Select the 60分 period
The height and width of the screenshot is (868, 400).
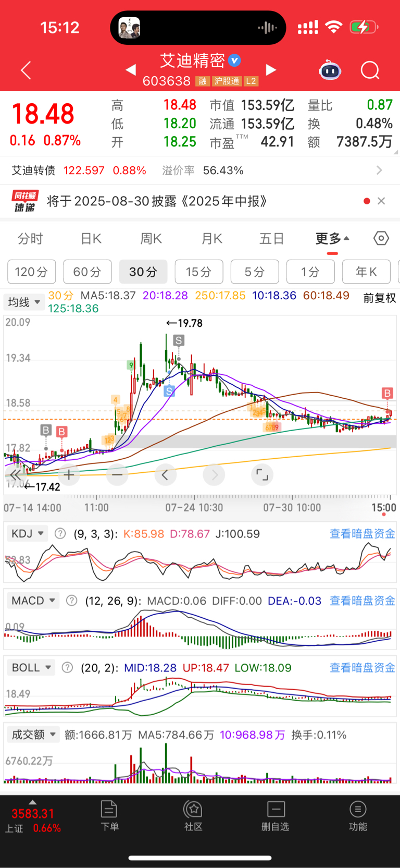point(87,272)
